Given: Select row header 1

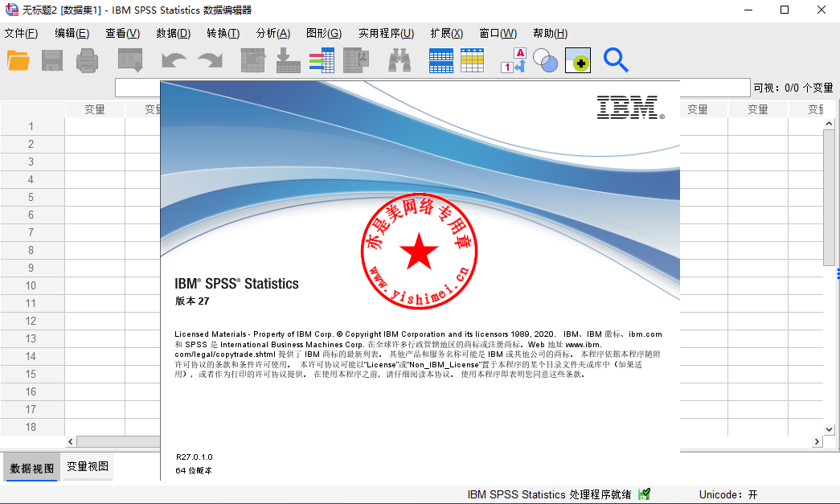Looking at the screenshot, I should click(31, 126).
